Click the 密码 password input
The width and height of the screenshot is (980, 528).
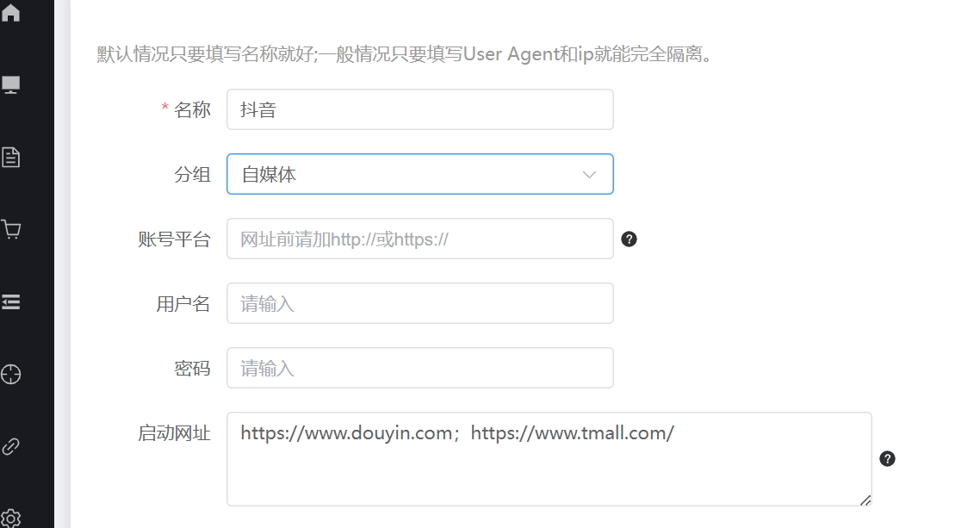point(419,368)
